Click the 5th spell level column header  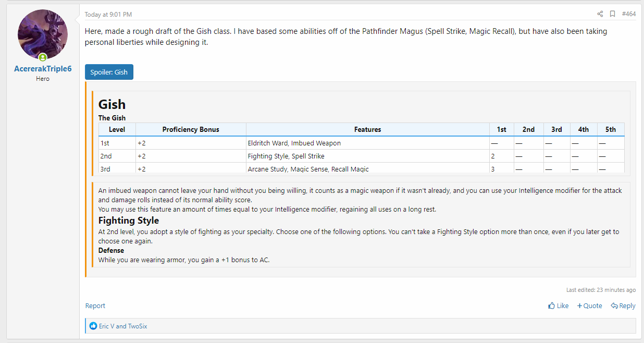click(610, 129)
